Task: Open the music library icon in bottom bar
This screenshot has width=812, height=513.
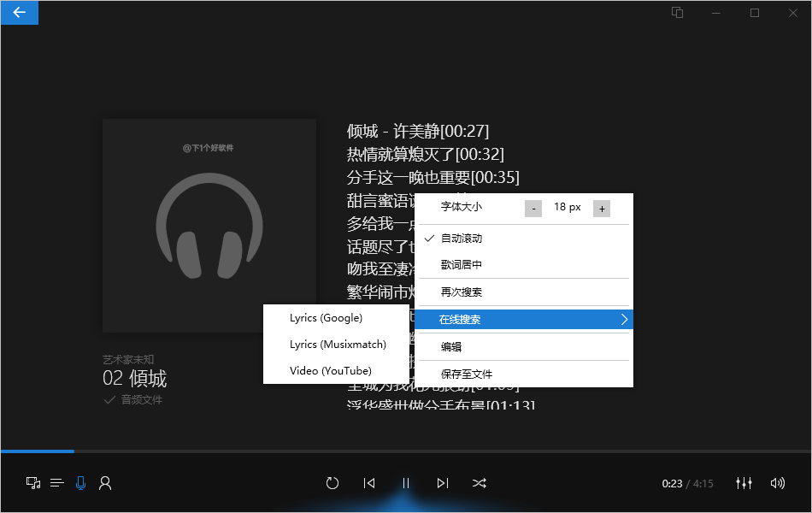Action: pyautogui.click(x=33, y=483)
